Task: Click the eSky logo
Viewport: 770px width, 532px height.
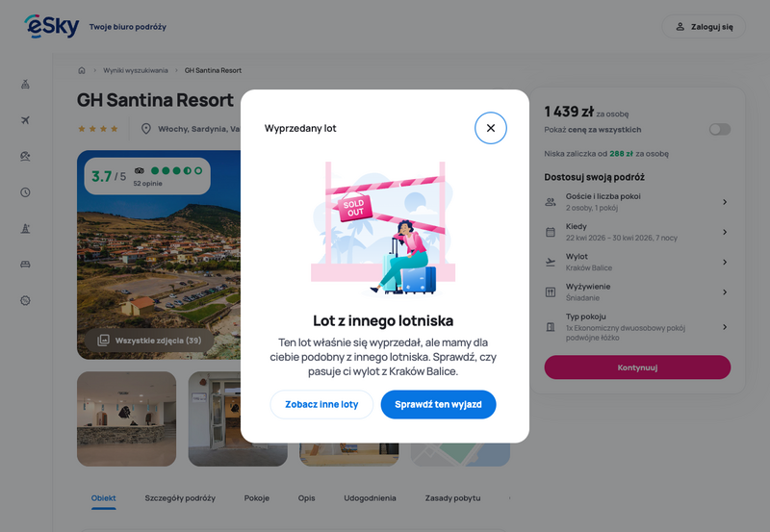Action: (x=52, y=26)
